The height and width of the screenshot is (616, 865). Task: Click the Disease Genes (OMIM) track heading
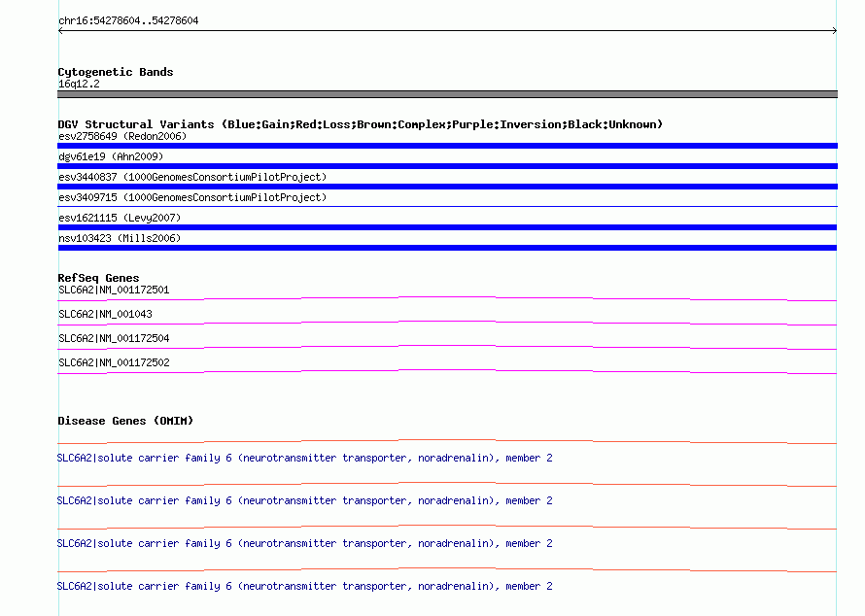click(x=125, y=421)
